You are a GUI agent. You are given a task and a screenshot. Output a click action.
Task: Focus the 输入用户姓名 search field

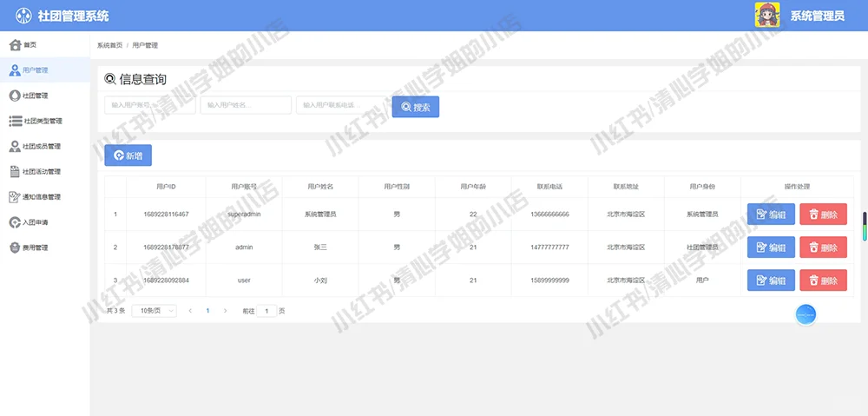tap(246, 105)
